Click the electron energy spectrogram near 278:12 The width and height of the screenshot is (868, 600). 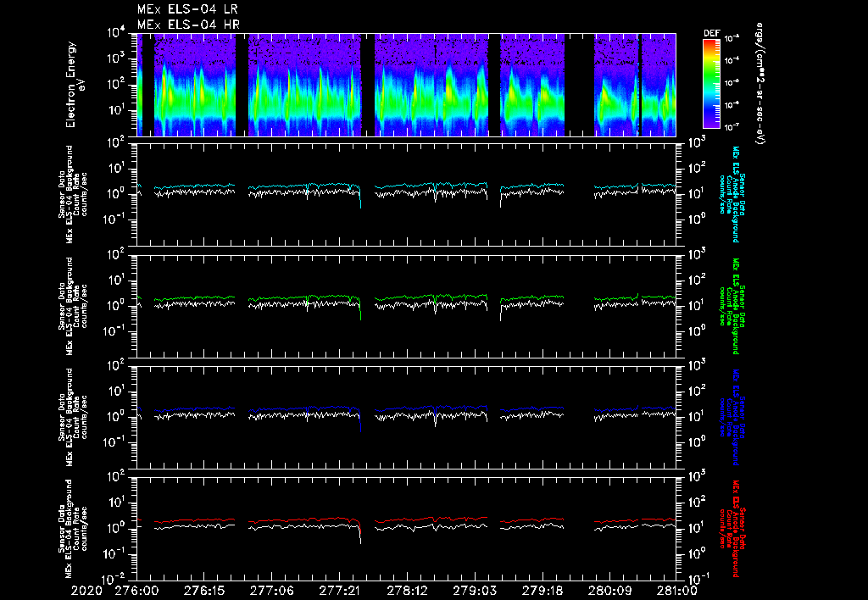(x=406, y=85)
